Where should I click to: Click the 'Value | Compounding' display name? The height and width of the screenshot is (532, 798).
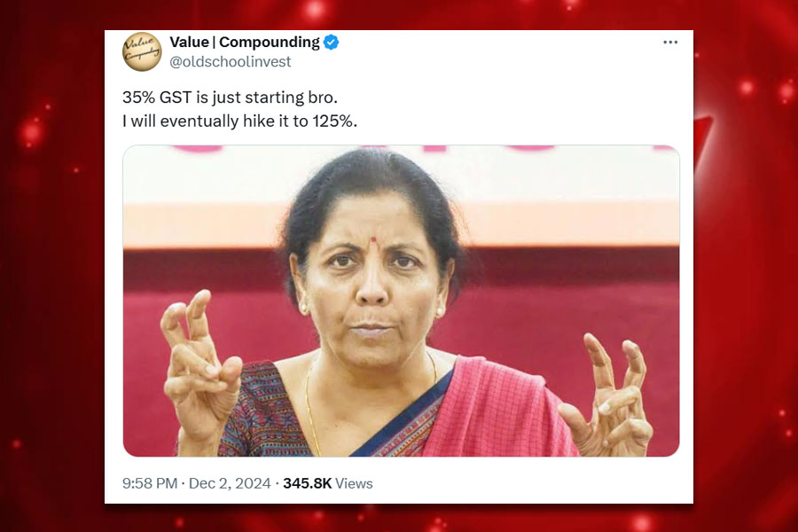[245, 43]
